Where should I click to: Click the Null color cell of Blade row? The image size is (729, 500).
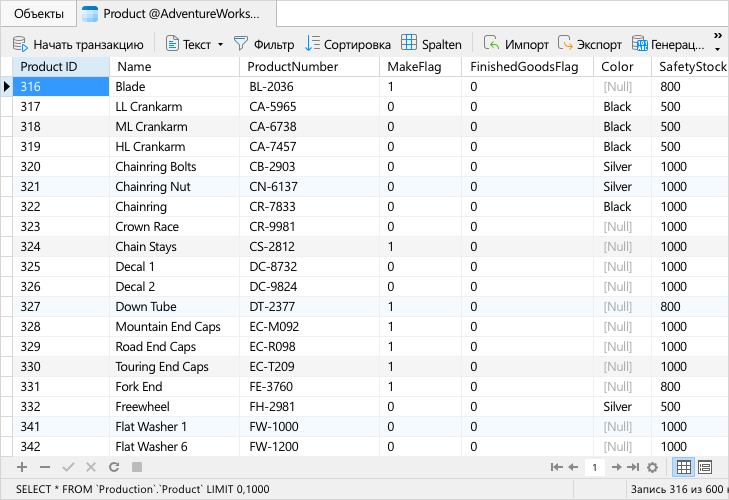pyautogui.click(x=623, y=87)
